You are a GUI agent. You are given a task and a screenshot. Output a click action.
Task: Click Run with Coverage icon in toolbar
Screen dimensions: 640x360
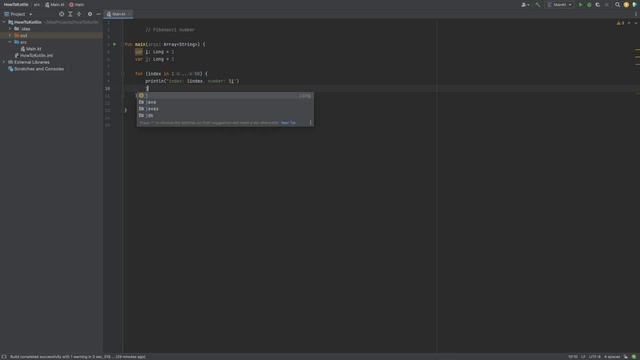[598, 5]
